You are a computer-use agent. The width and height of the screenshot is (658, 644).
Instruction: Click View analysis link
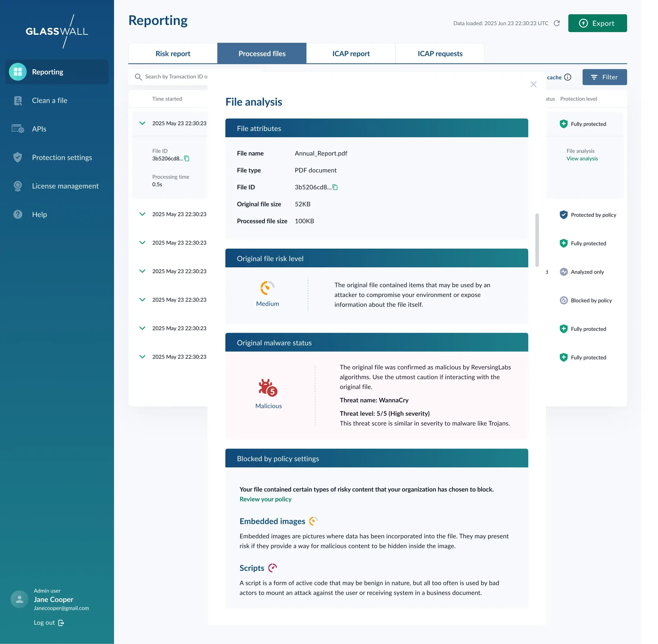point(581,159)
